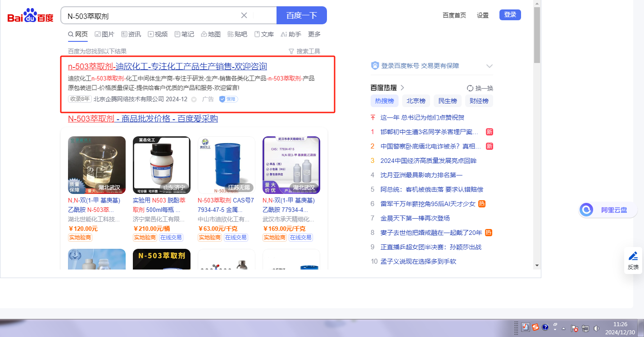Click the 实地验商 tag under ¥63.00 product
Screen dimensions: 644x337
(x=210, y=238)
